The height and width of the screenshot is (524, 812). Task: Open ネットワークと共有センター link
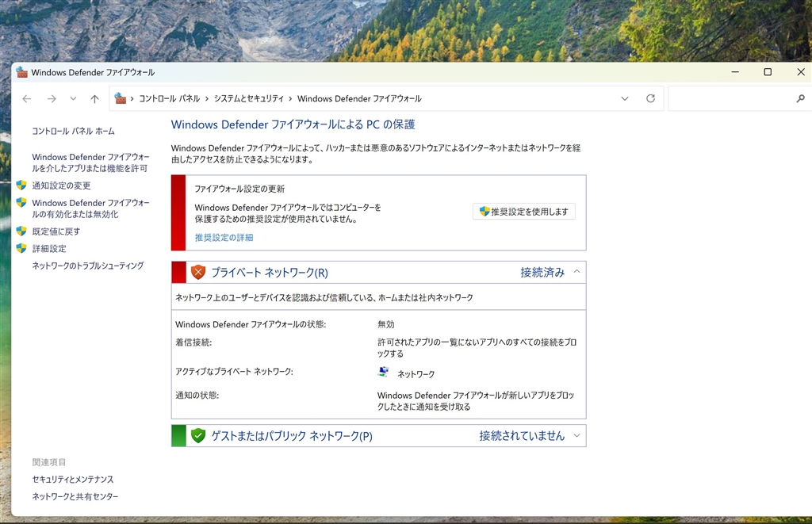(x=75, y=496)
